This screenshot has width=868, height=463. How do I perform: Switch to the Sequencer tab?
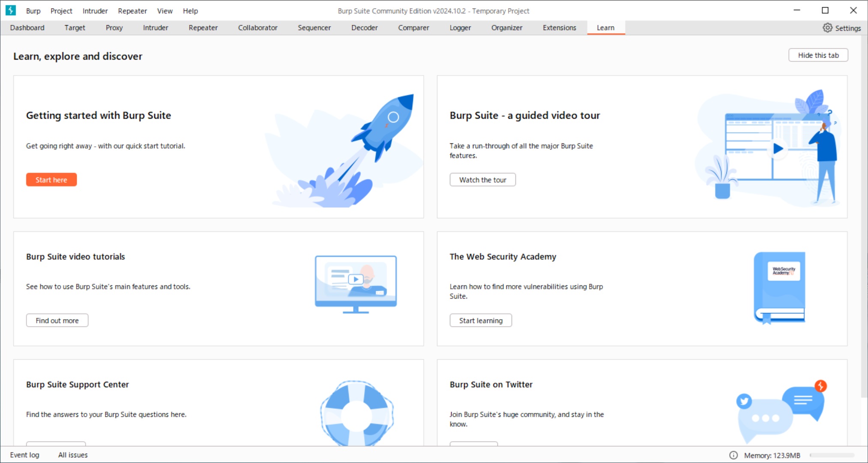(314, 28)
